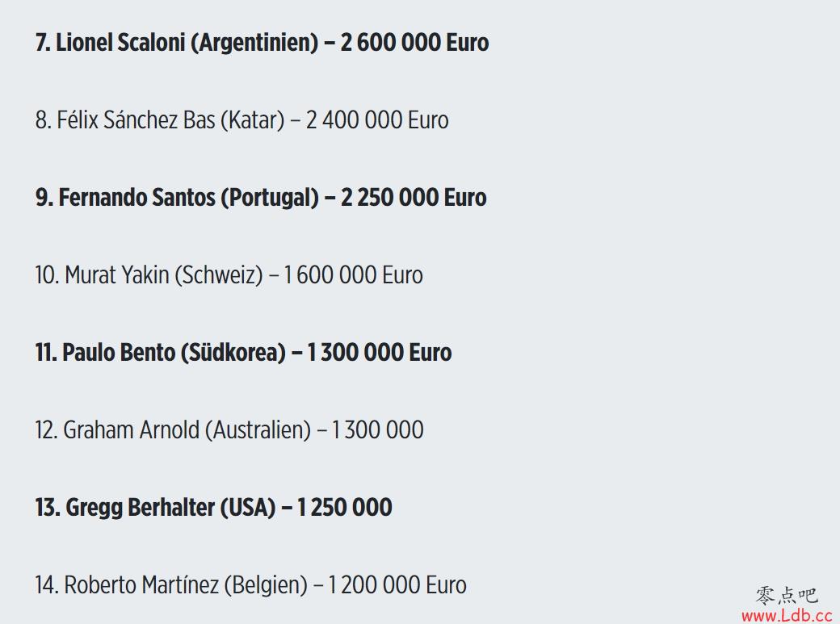Click the 2 600 000 Euro amount
The height and width of the screenshot is (624, 840).
click(x=414, y=43)
